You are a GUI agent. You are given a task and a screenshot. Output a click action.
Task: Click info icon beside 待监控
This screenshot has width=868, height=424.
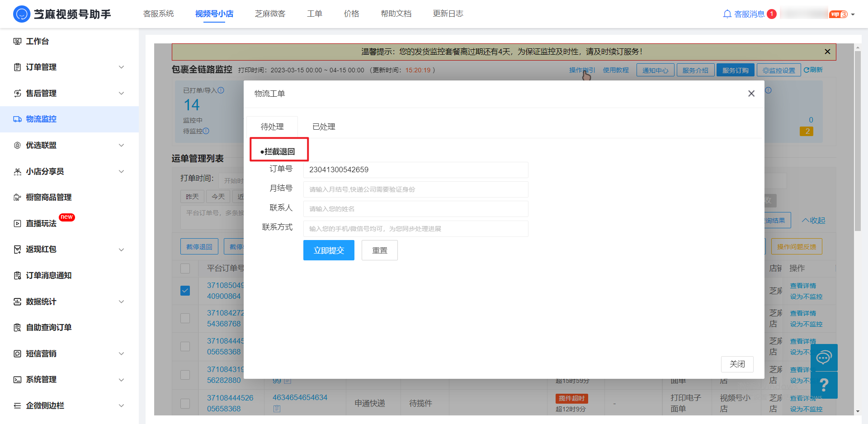(206, 131)
